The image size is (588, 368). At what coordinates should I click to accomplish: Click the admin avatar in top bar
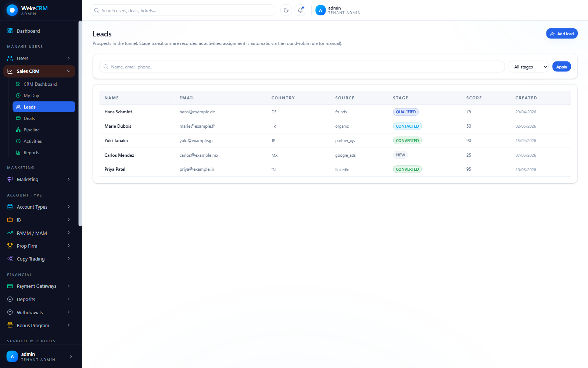point(320,10)
